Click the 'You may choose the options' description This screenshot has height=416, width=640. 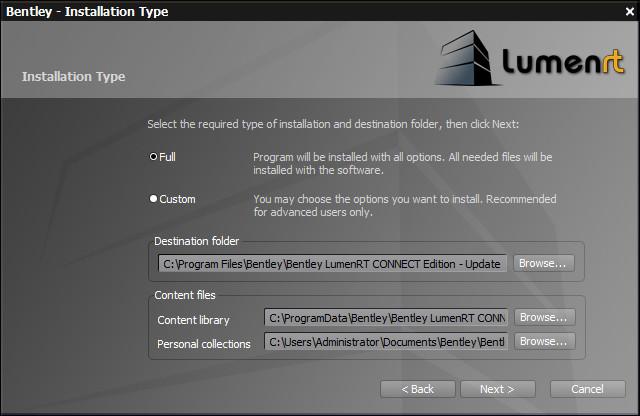405,205
